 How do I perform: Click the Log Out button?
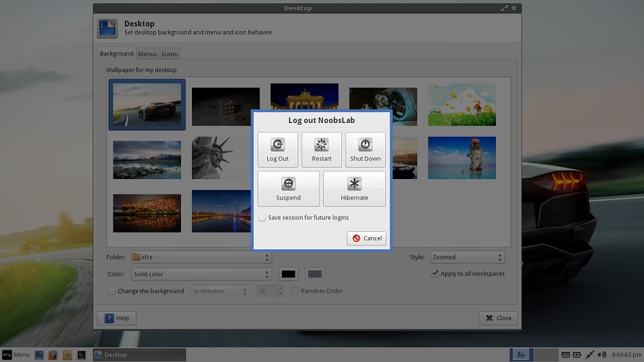click(x=278, y=149)
